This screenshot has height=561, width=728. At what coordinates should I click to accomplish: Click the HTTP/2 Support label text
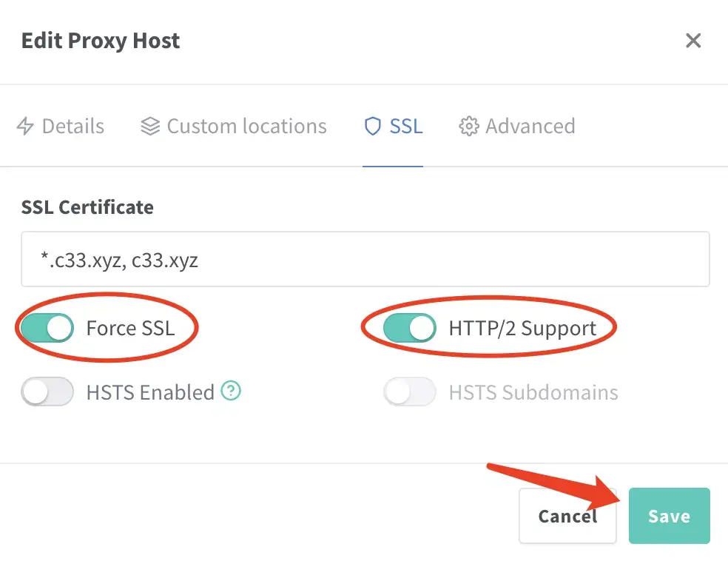522,328
